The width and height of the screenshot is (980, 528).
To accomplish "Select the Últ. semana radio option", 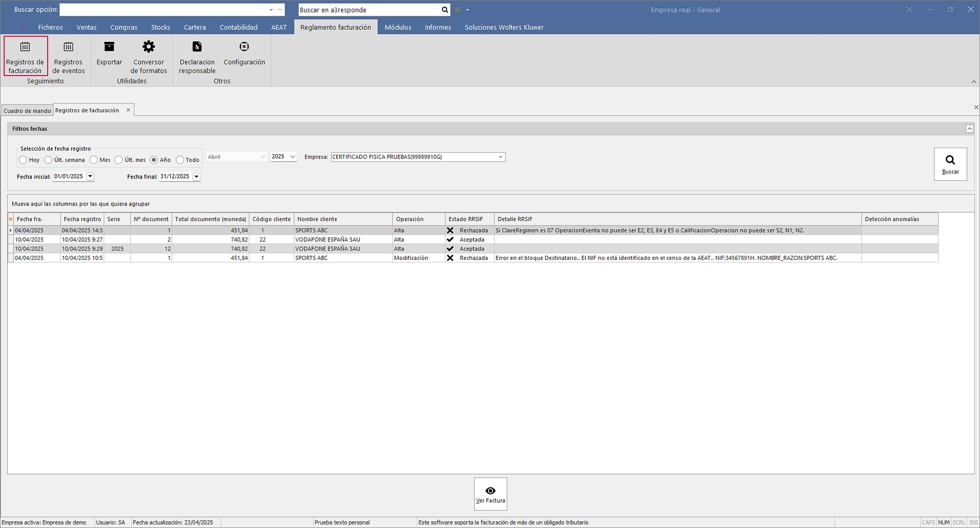I will pyautogui.click(x=48, y=160).
